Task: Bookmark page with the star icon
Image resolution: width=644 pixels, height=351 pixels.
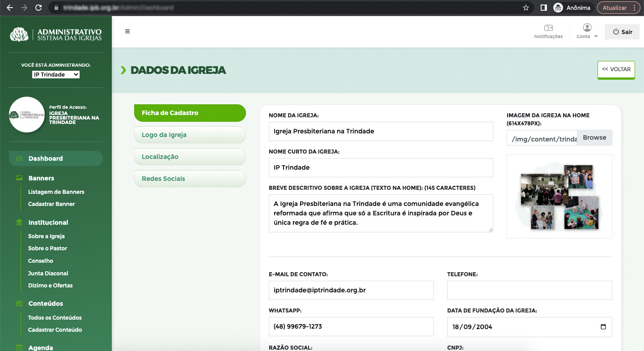Action: [x=526, y=8]
